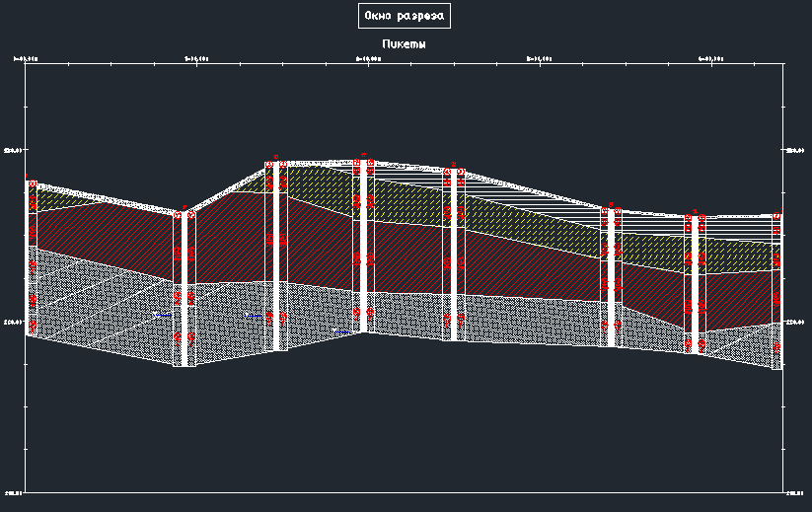Viewport: 812px width, 512px height.
Task: Click top red marker of tallest central borehole
Action: tap(363, 158)
